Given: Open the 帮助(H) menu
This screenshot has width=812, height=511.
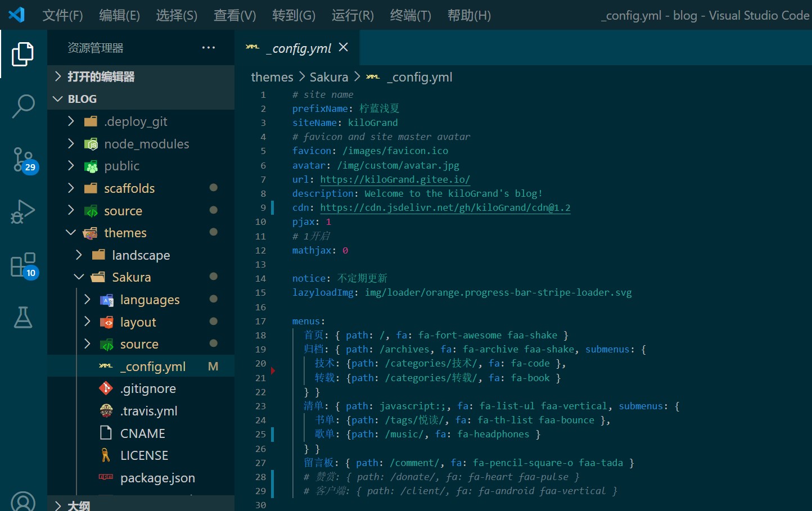Looking at the screenshot, I should pyautogui.click(x=469, y=15).
